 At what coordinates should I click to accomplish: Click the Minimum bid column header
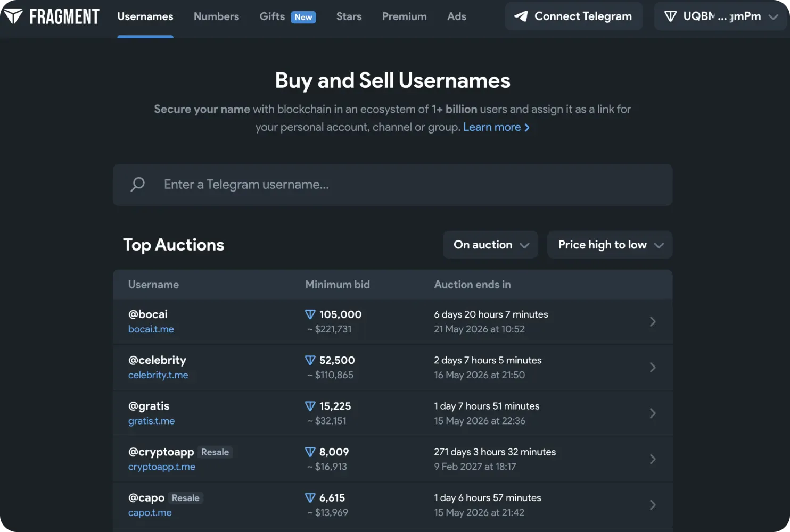[x=338, y=285]
